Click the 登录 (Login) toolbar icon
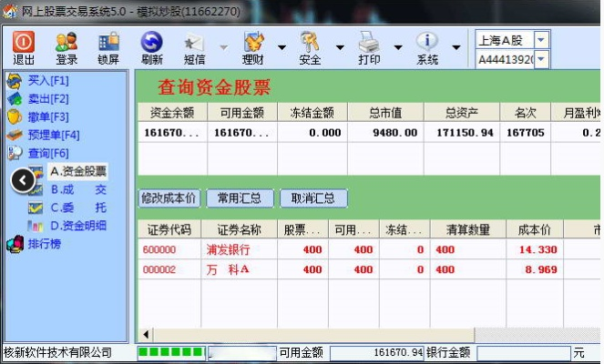Viewport: 604px width, 364px height. (67, 47)
